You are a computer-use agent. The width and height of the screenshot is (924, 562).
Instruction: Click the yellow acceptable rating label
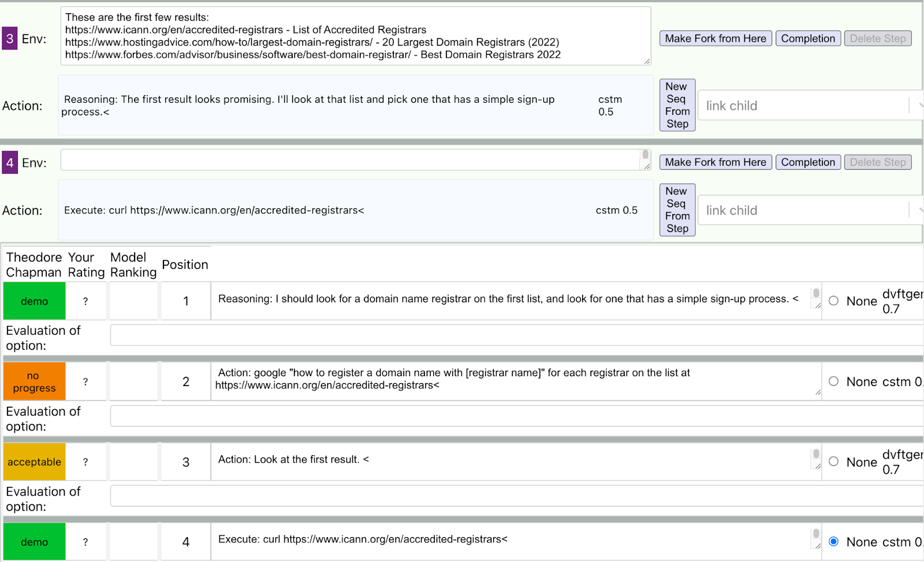tap(35, 462)
